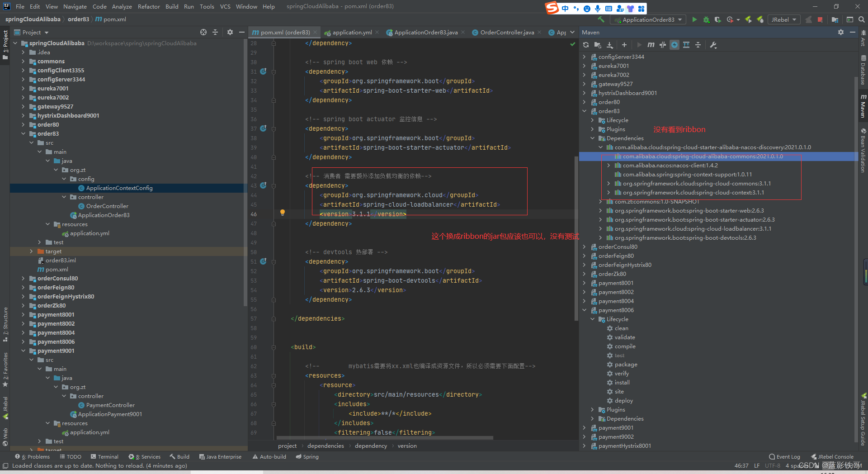Toggle the 6: Problems tool window

point(33,457)
